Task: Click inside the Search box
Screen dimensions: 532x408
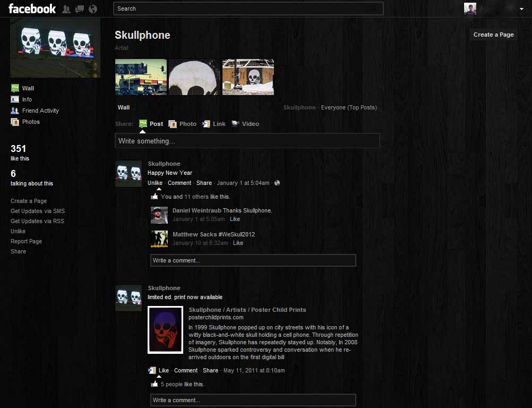Action: pyautogui.click(x=248, y=8)
